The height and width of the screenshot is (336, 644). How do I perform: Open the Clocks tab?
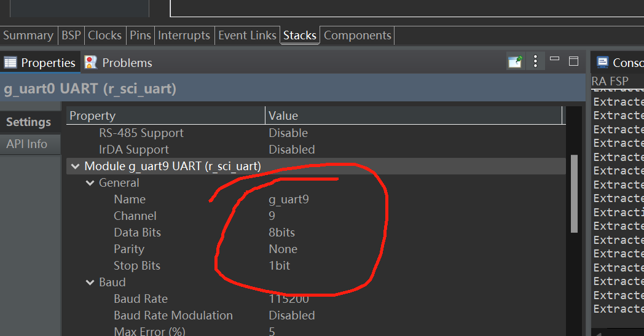point(104,36)
